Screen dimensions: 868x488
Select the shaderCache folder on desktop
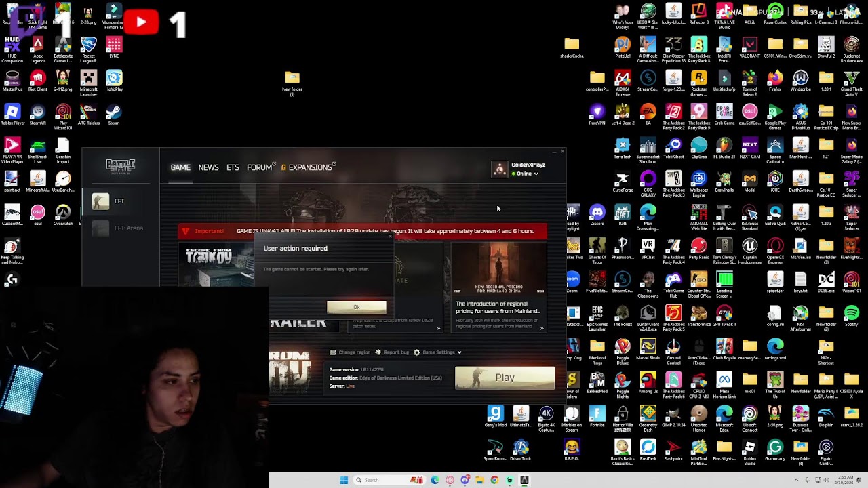tap(572, 47)
